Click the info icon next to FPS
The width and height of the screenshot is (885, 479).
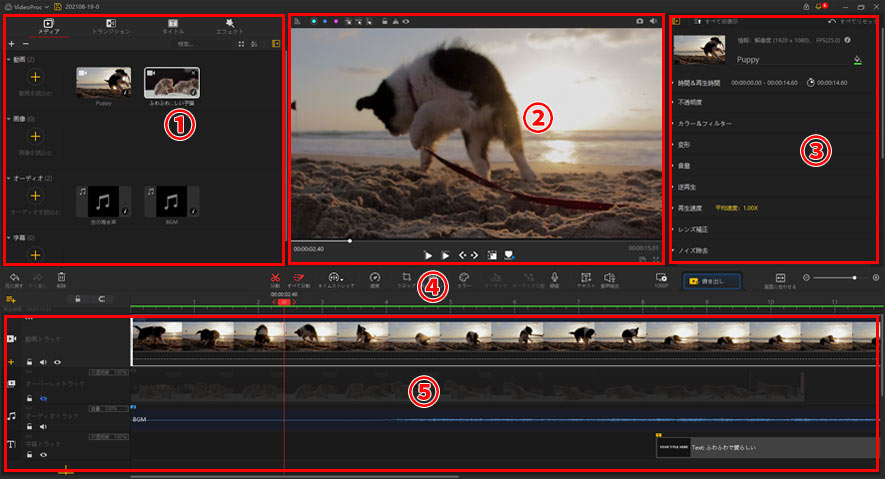tap(847, 40)
